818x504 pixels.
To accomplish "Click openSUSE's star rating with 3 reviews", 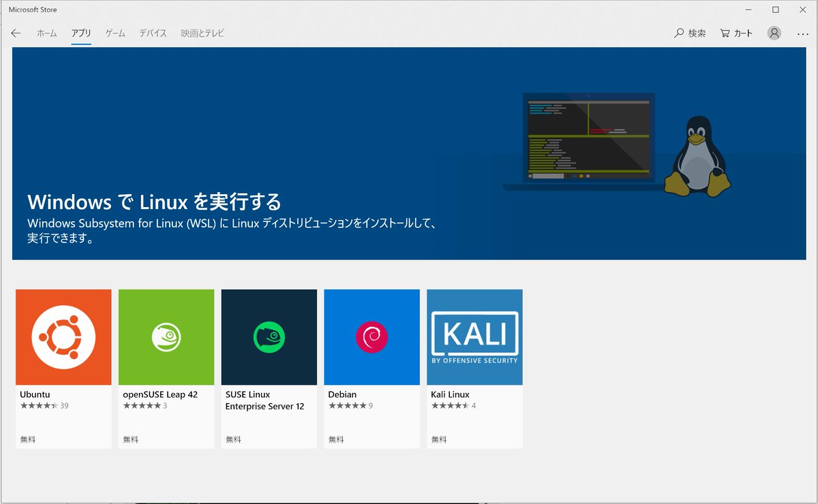I will coord(145,406).
